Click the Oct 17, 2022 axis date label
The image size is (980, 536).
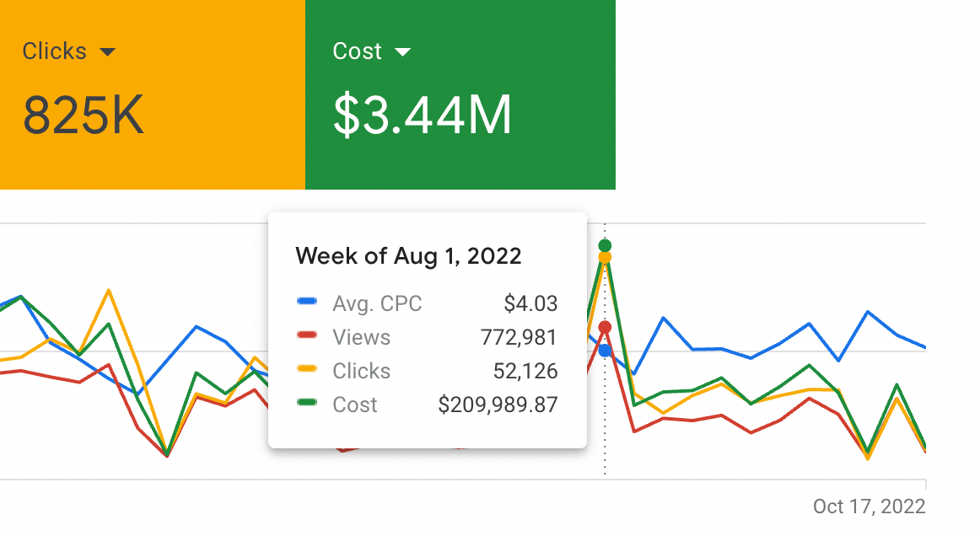coord(869,507)
